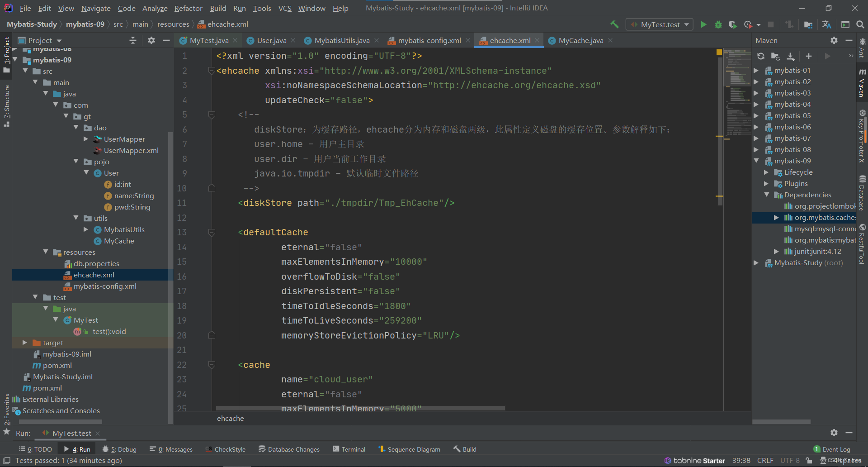This screenshot has height=467, width=868.
Task: Open the profiler dropdown arrow
Action: click(x=759, y=25)
